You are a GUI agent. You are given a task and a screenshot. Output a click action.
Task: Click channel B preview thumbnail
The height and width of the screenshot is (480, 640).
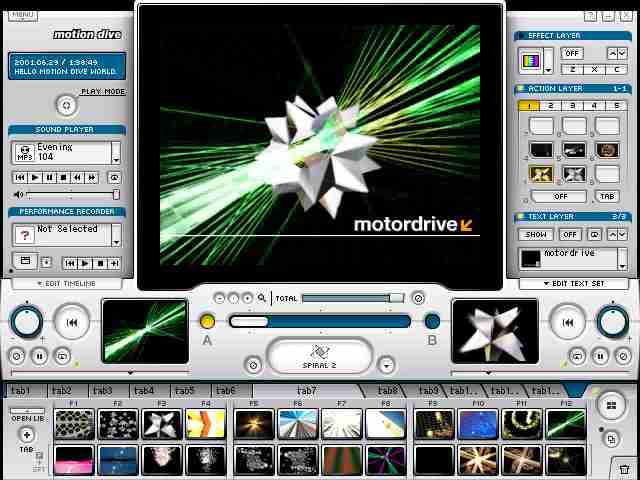(495, 331)
